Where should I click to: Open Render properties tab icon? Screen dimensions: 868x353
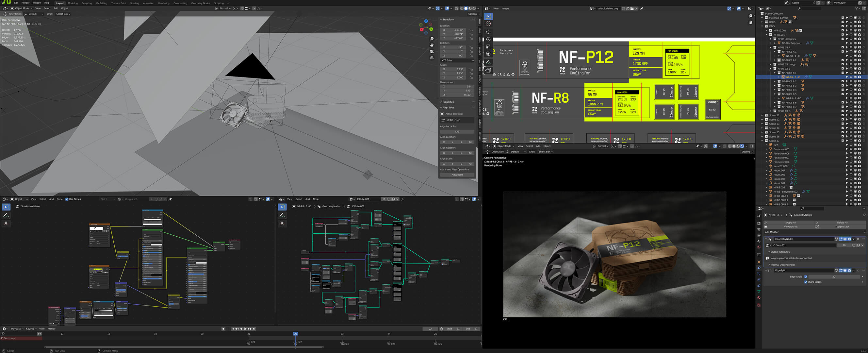point(759,223)
